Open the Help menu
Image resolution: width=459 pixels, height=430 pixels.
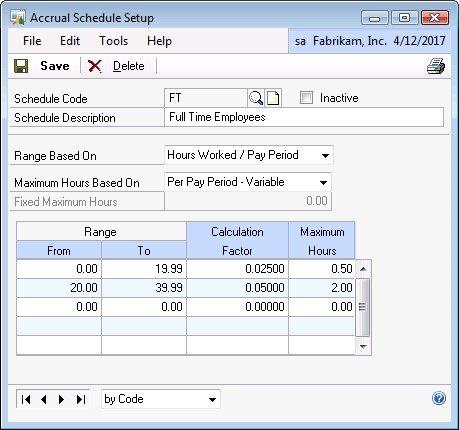tap(159, 41)
